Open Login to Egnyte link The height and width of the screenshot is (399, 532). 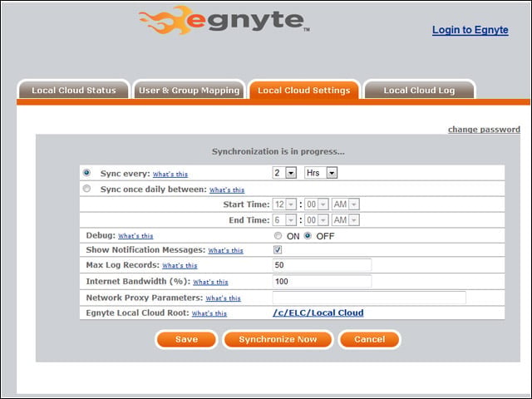(x=470, y=30)
